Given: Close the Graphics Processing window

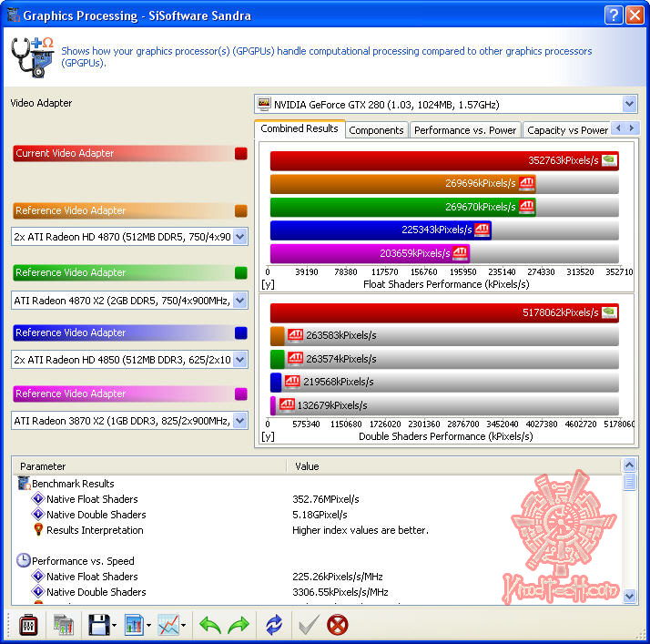Looking at the screenshot, I should click(x=635, y=15).
